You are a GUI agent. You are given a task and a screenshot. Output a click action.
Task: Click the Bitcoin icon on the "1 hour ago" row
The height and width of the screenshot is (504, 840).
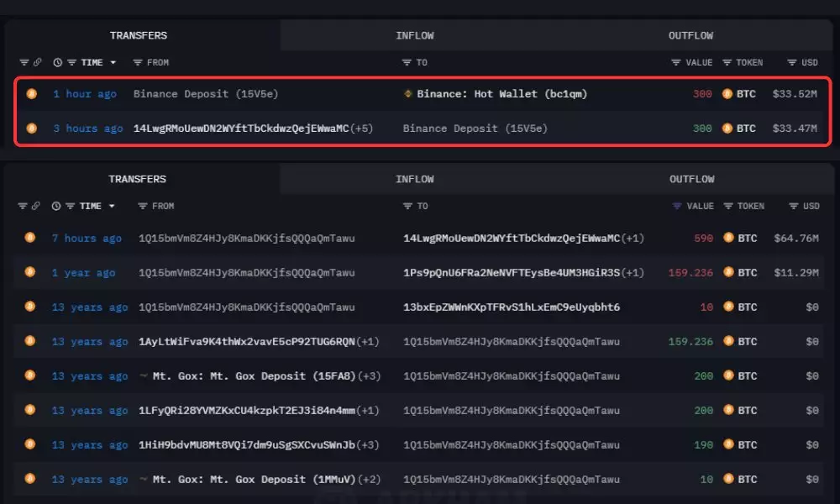[31, 94]
